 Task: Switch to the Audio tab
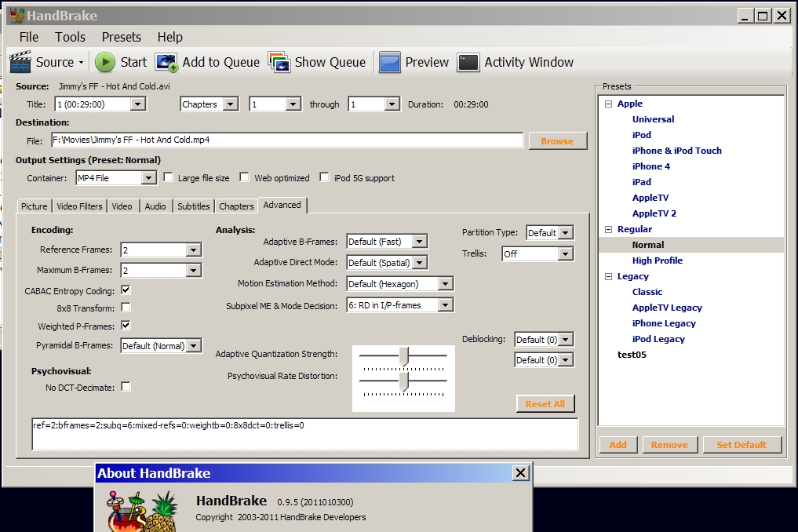(155, 206)
